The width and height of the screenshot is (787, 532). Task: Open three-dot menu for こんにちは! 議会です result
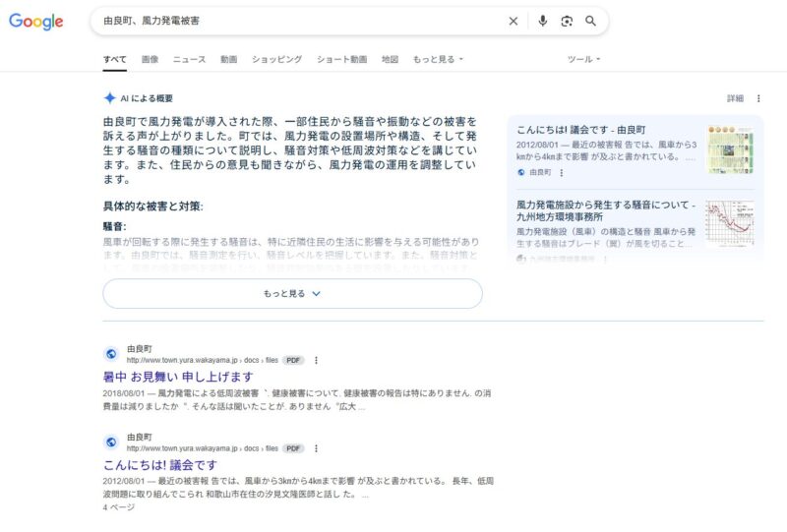[x=316, y=448]
